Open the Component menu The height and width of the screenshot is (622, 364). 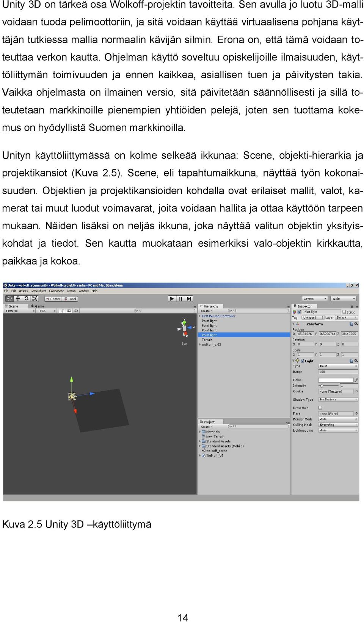click(56, 291)
